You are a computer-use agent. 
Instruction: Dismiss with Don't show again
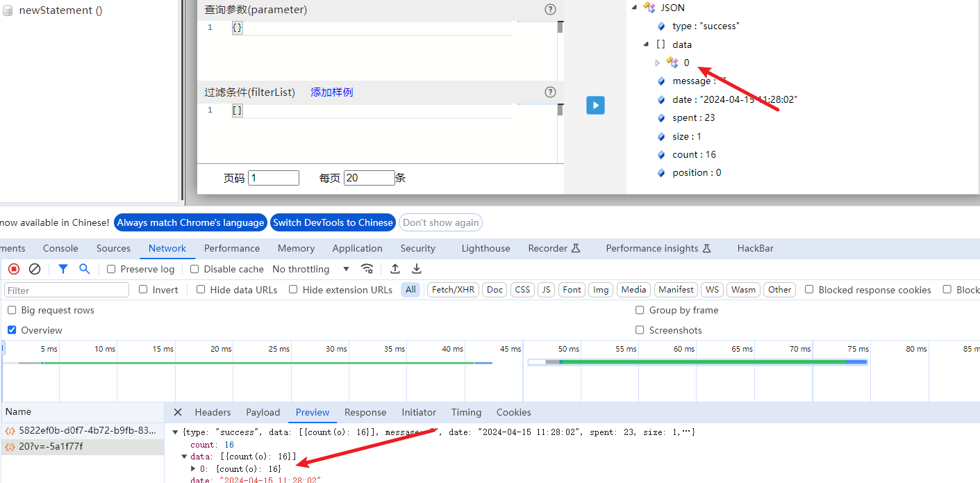(x=440, y=222)
